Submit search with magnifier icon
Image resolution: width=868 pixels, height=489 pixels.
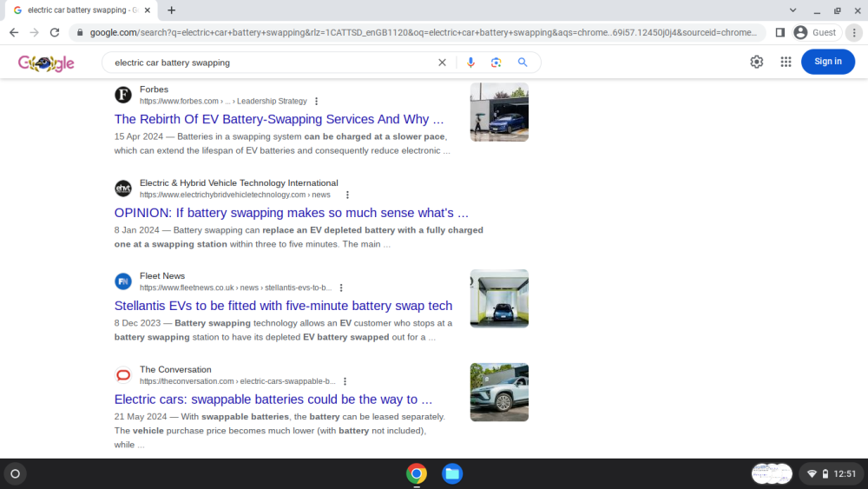tap(523, 63)
